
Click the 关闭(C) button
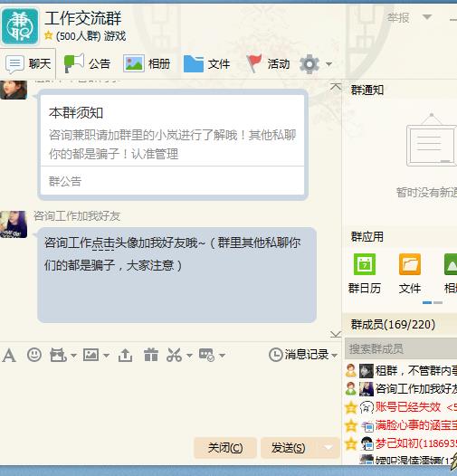[225, 448]
